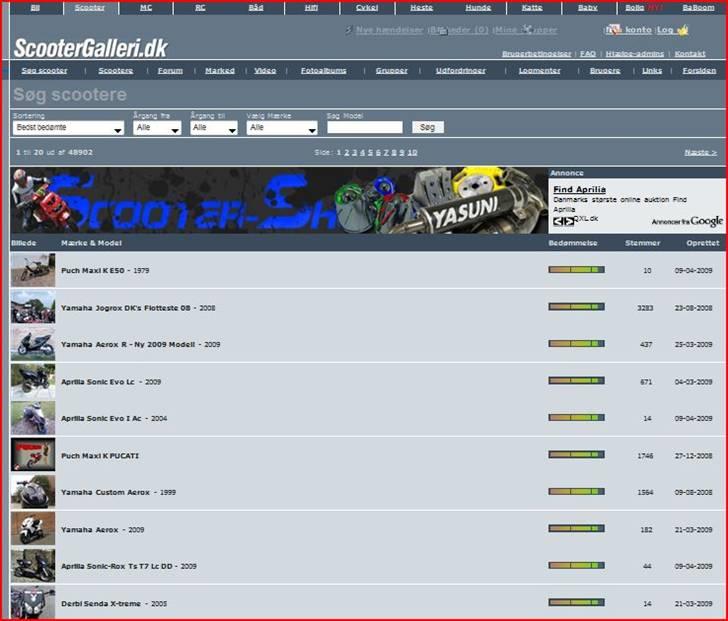Switch to the MC tab
728x621 pixels.
(146, 7)
